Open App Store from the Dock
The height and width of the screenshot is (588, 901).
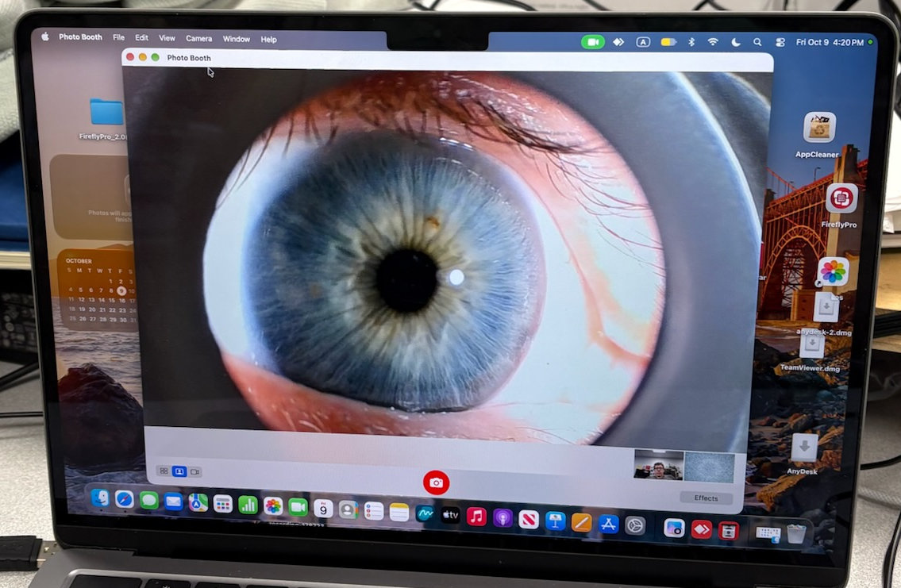coord(608,524)
